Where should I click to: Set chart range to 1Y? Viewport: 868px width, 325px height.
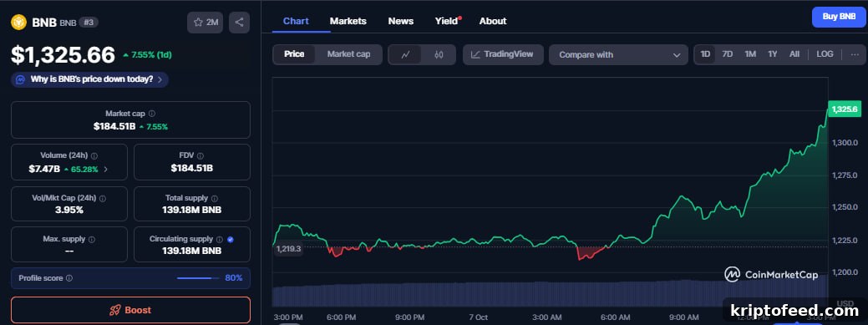coord(773,54)
